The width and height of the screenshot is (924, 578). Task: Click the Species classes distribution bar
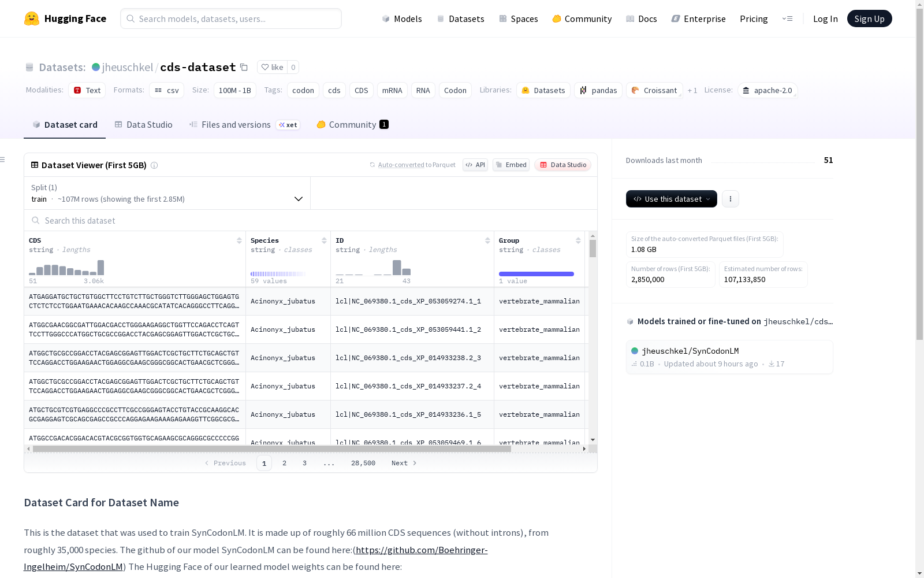278,274
